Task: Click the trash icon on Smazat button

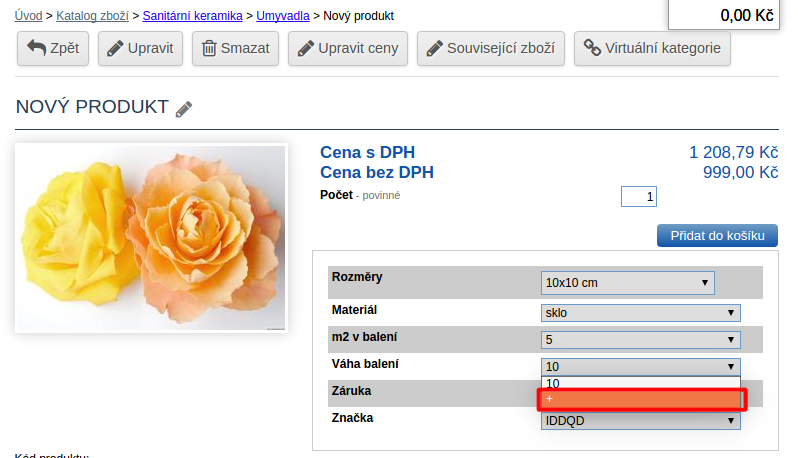Action: (x=210, y=48)
